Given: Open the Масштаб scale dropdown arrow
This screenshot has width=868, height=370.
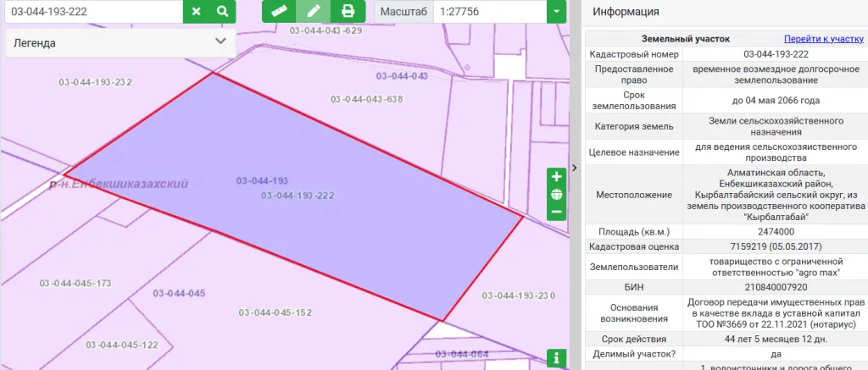Looking at the screenshot, I should click(x=556, y=12).
